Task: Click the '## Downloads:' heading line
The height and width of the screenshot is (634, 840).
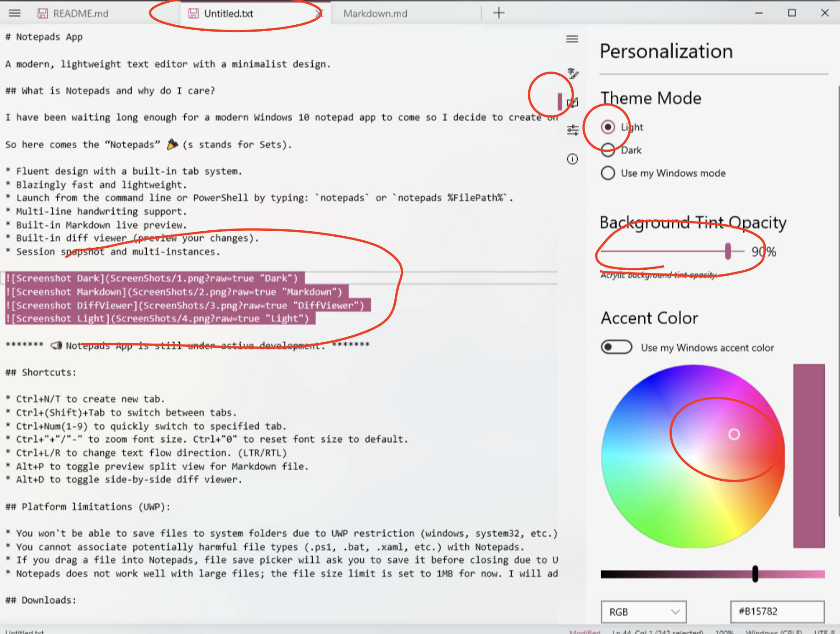Action: point(41,601)
